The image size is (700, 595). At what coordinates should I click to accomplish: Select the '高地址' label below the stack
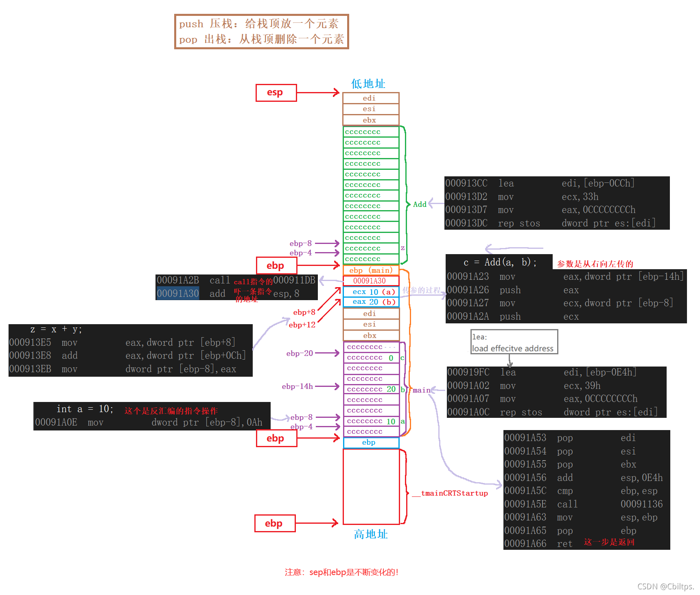click(x=371, y=534)
